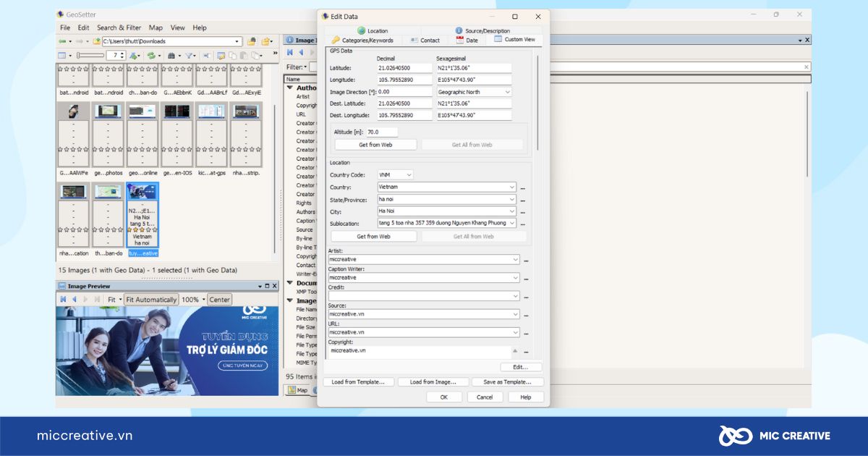The width and height of the screenshot is (868, 456).
Task: Open the Search & Filter menu
Action: [x=119, y=28]
